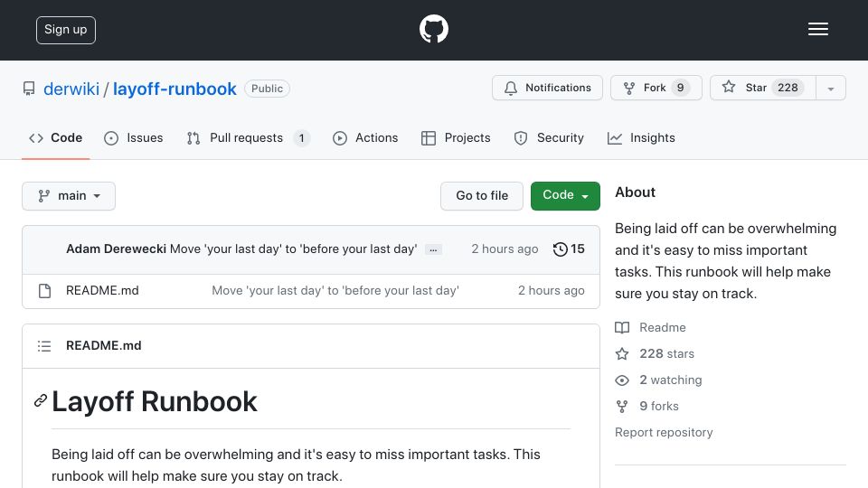The image size is (868, 488).
Task: Open the Star lists dropdown arrow
Action: (831, 88)
